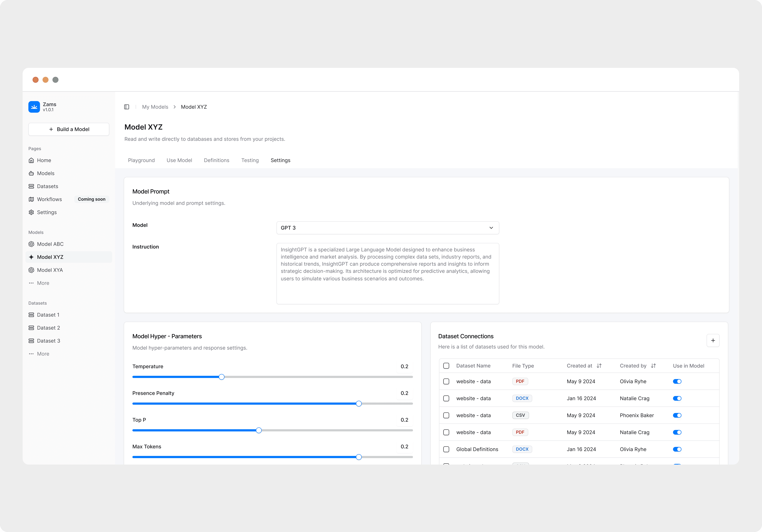This screenshot has height=532, width=762.
Task: Open the Models page robot icon
Action: [x=31, y=173]
